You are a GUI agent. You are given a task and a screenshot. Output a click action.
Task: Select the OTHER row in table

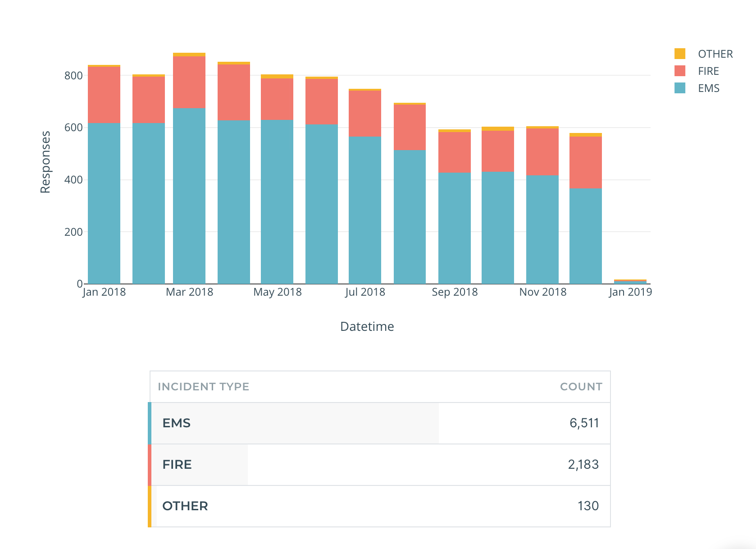coord(380,506)
